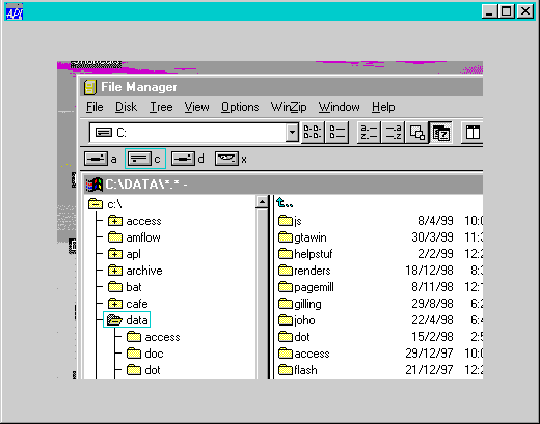Click the C:\DATA\*.* window icon
540x424 pixels.
click(x=94, y=185)
